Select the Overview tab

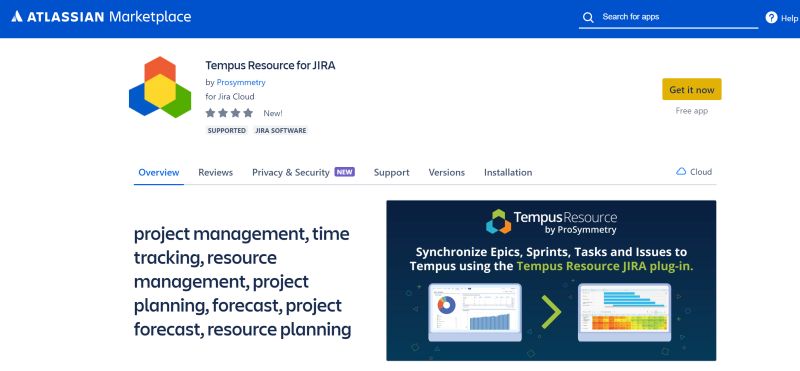coord(159,172)
